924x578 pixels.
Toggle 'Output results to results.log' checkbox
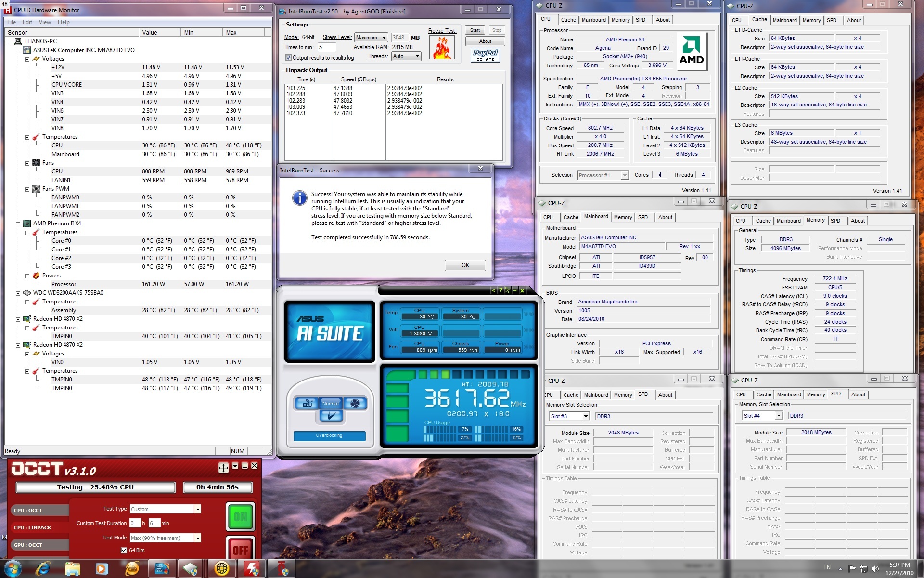tap(288, 58)
